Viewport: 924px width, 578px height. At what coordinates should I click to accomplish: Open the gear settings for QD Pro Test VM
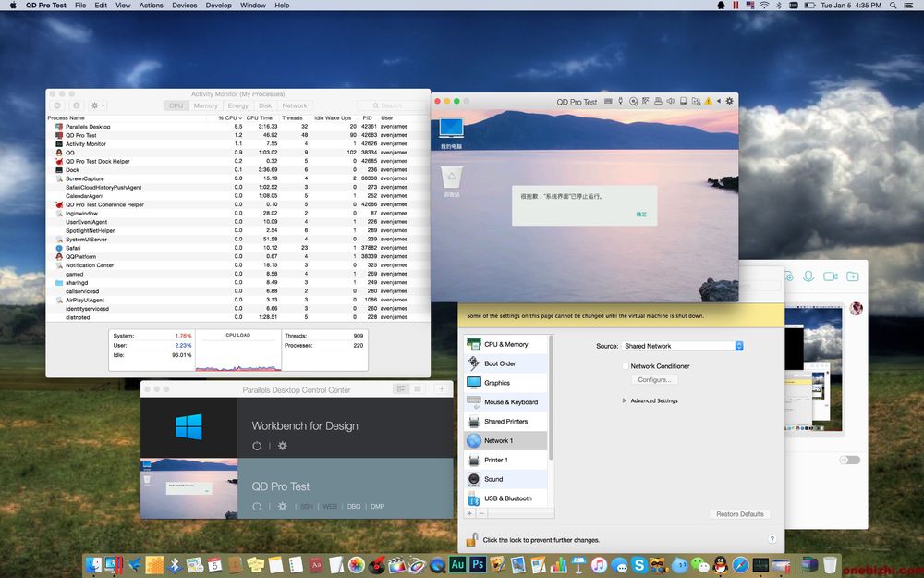pyautogui.click(x=282, y=507)
